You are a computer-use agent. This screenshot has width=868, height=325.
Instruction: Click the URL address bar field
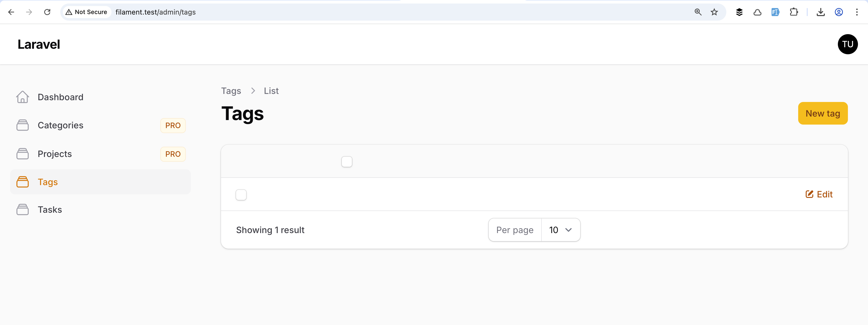(371, 12)
